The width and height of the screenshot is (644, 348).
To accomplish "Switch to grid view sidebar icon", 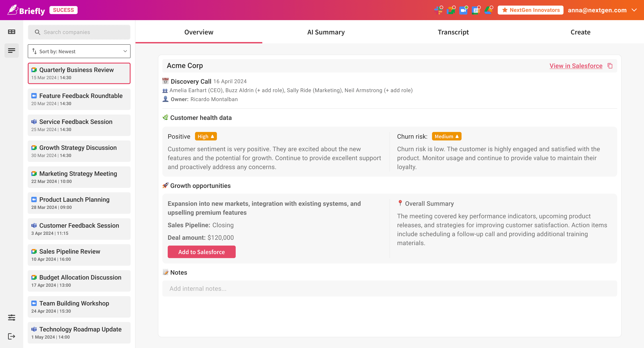I will (x=11, y=32).
